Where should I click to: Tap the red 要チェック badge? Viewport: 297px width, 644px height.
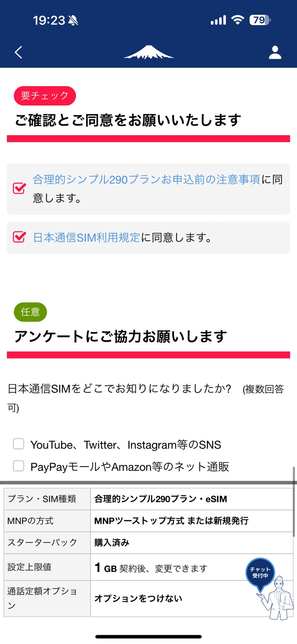coord(45,96)
